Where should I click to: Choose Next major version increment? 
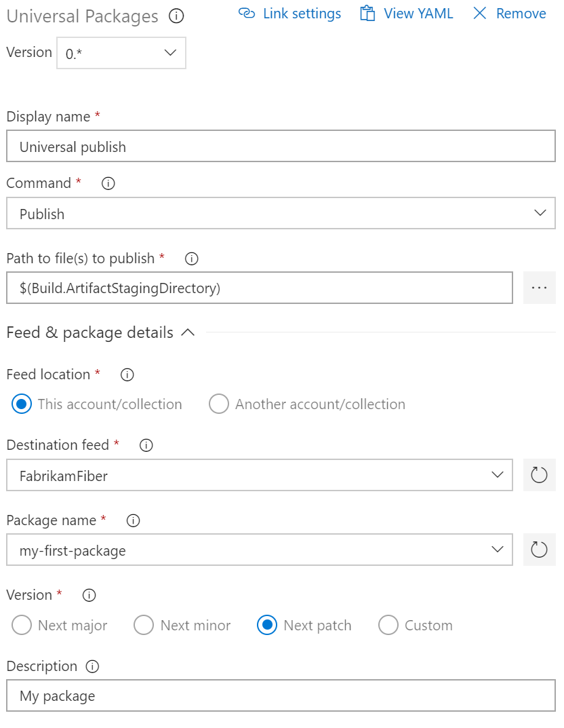[x=21, y=625]
